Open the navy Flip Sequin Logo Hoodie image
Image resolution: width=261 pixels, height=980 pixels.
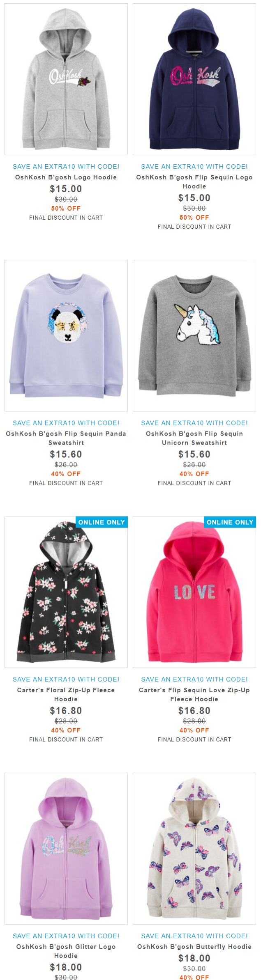(194, 79)
